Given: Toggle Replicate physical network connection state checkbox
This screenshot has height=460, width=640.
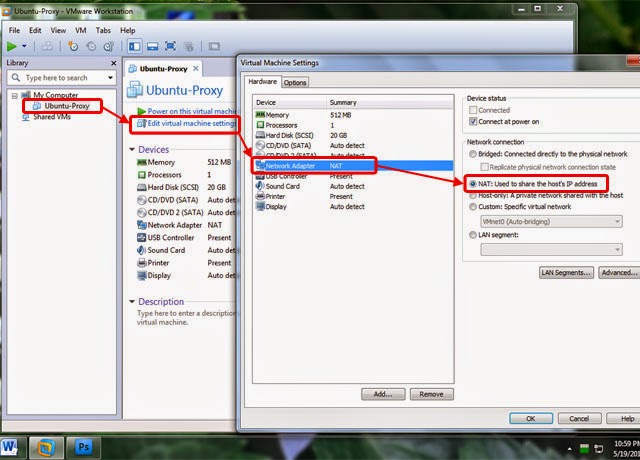Looking at the screenshot, I should (484, 167).
